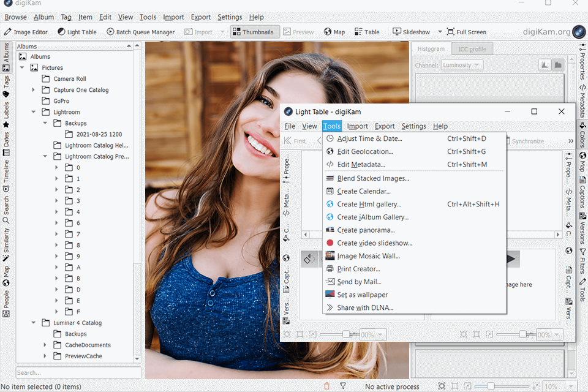
Task: Click the album Search input field
Action: click(78, 372)
